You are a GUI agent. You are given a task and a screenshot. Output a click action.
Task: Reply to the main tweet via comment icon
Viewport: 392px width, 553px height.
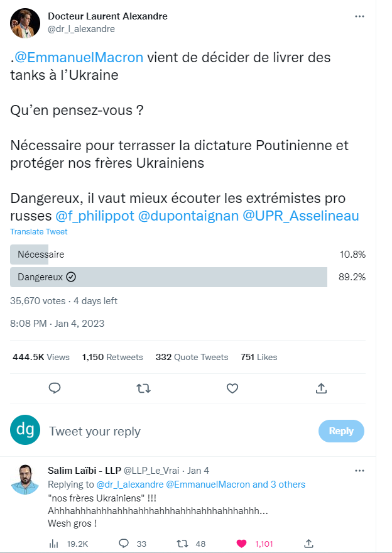click(x=55, y=388)
